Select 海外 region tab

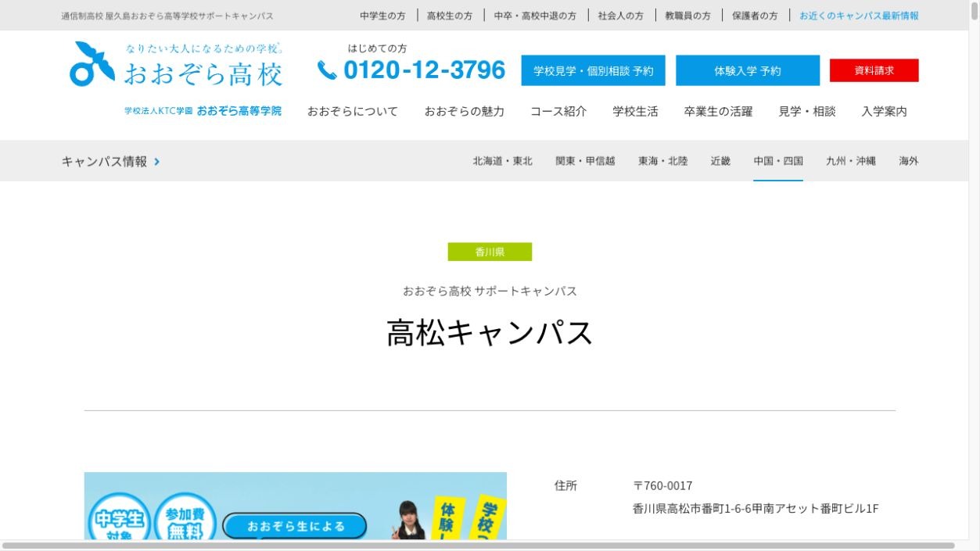909,161
